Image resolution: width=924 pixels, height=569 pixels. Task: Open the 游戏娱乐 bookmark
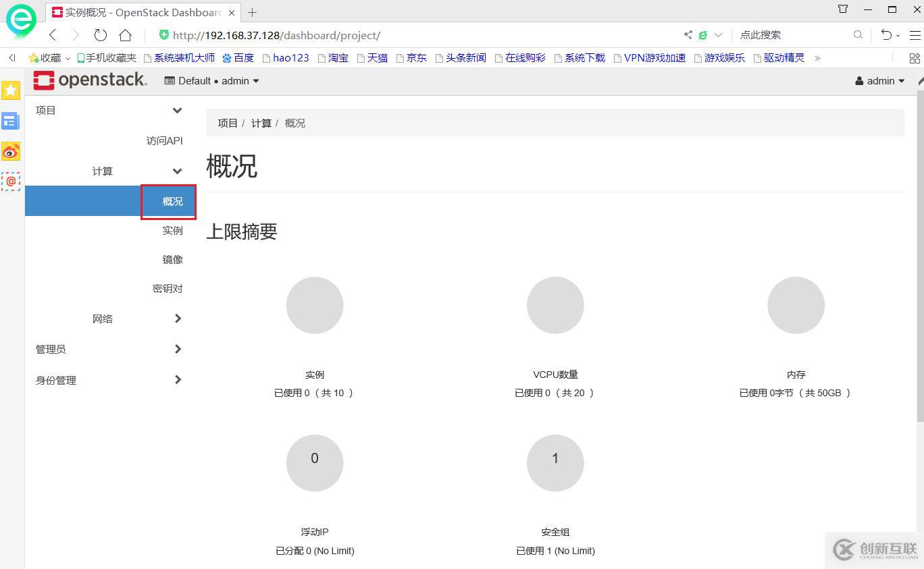pos(719,58)
